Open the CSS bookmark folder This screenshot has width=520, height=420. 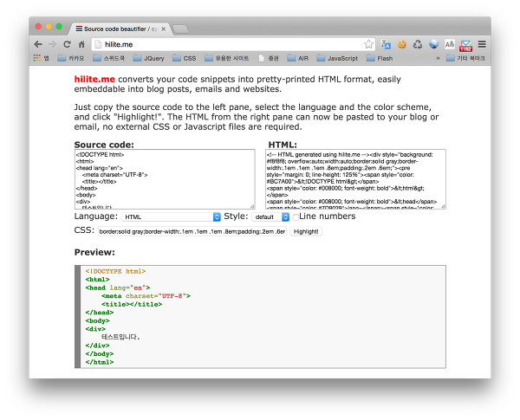tap(185, 58)
